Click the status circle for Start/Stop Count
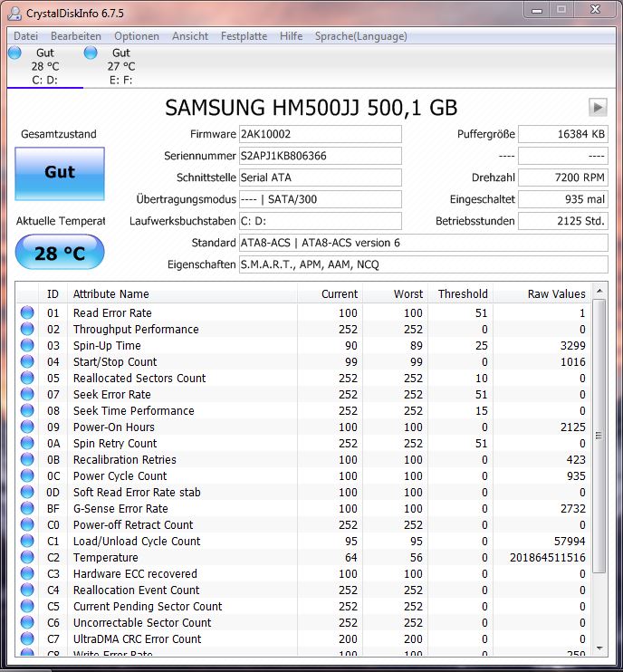The width and height of the screenshot is (623, 672). click(x=27, y=361)
